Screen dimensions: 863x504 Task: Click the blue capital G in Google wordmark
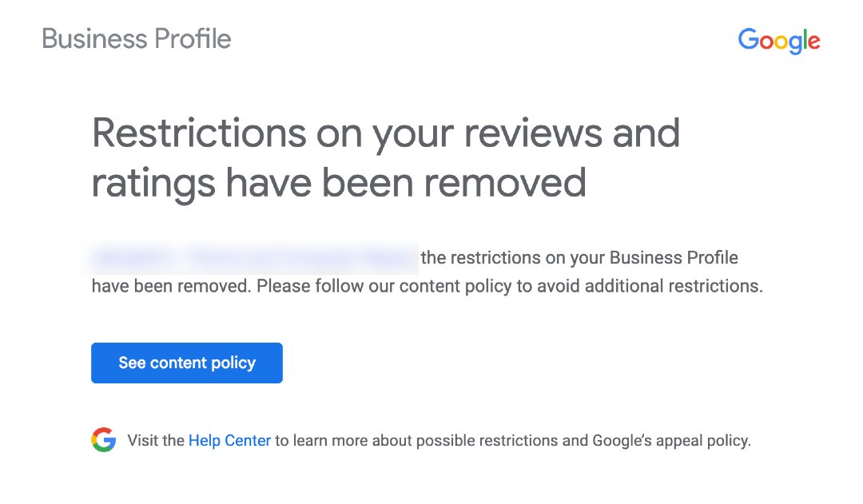(749, 40)
